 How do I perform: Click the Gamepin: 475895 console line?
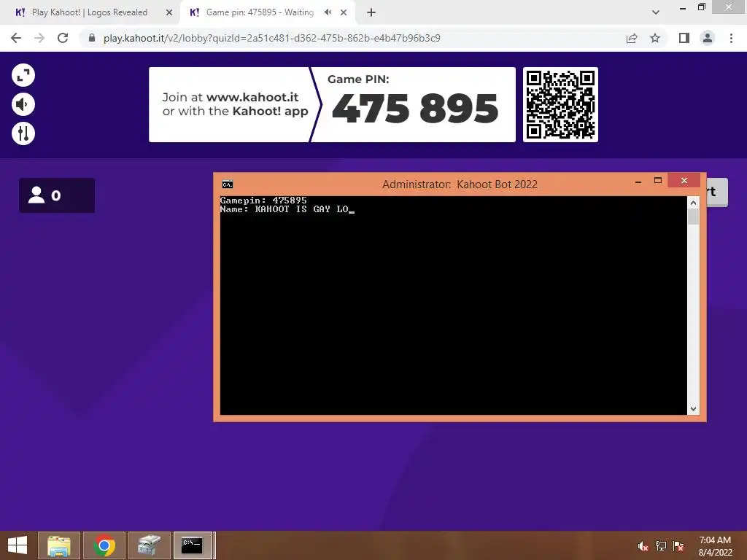[x=263, y=201]
